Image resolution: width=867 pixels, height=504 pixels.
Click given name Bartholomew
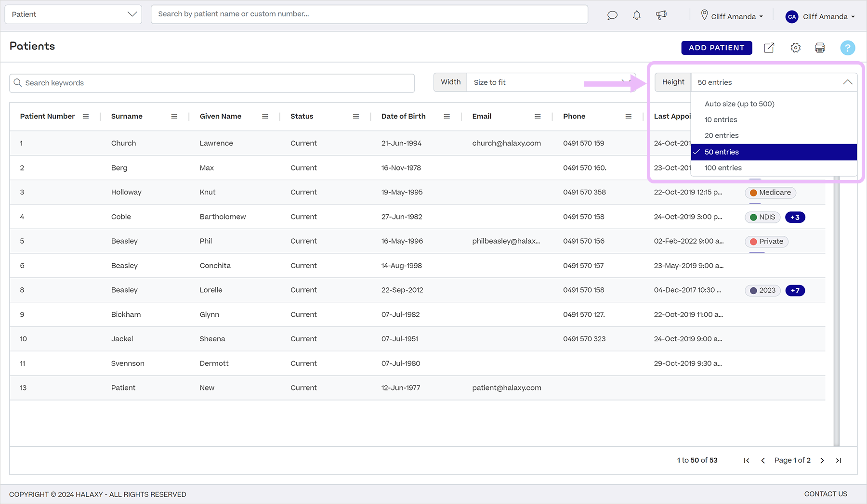click(223, 217)
